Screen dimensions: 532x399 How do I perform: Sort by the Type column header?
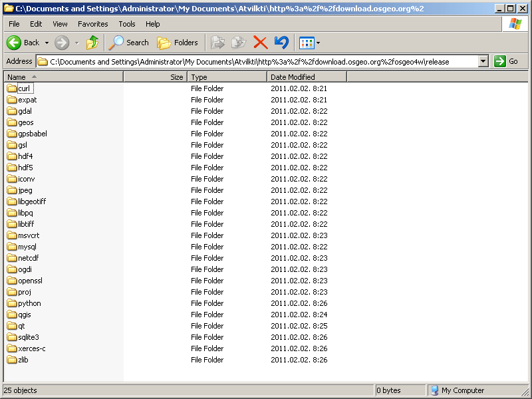[227, 77]
